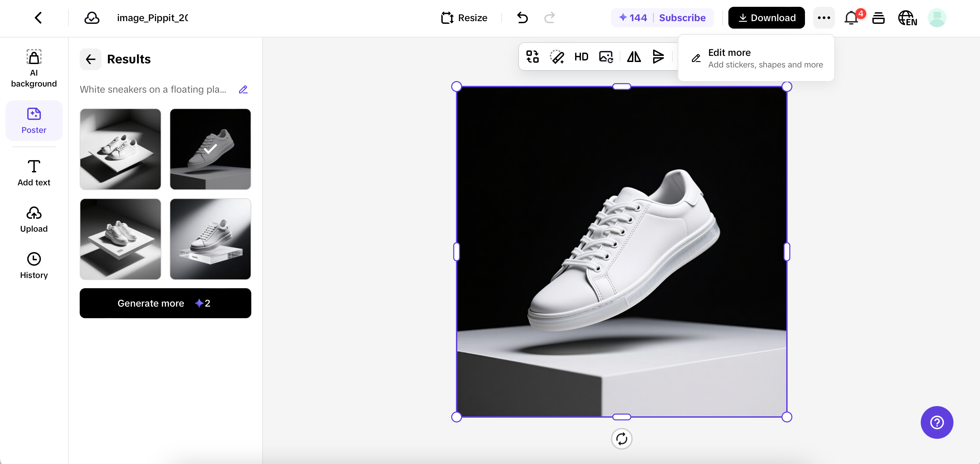Screen dimensions: 980x464
Task: Click the Download button
Action: 766,17
